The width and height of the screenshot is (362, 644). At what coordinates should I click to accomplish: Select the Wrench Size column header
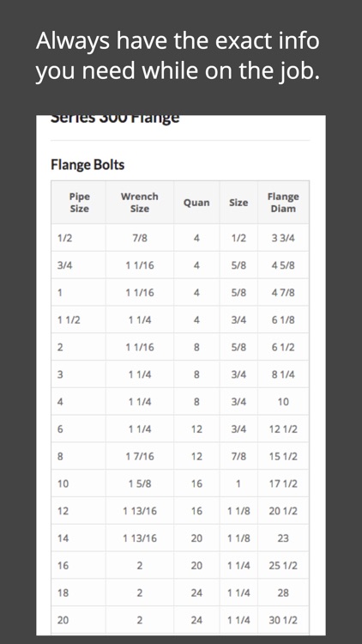click(x=140, y=203)
